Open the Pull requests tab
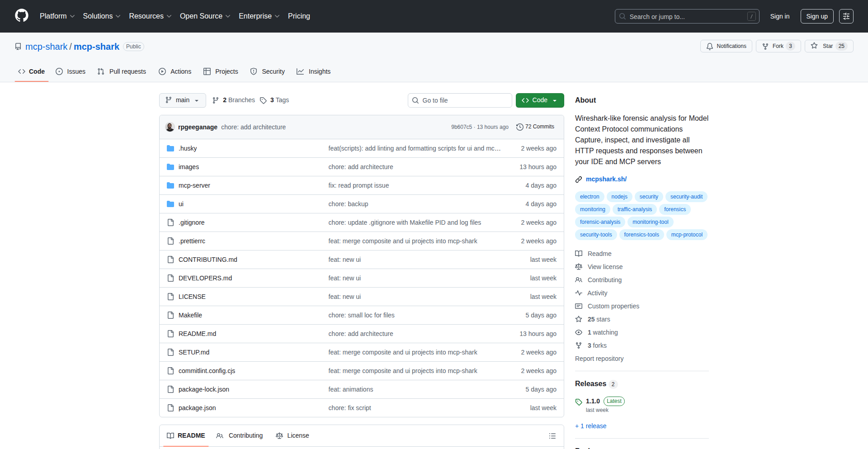 (122, 71)
